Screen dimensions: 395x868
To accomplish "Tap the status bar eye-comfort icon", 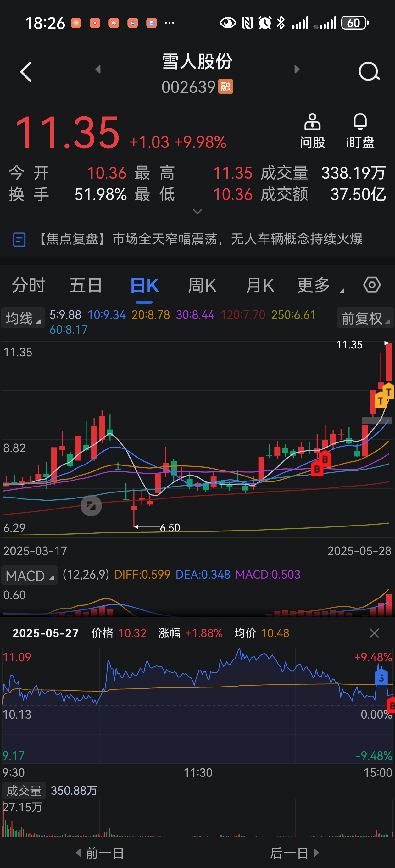I will tap(228, 23).
